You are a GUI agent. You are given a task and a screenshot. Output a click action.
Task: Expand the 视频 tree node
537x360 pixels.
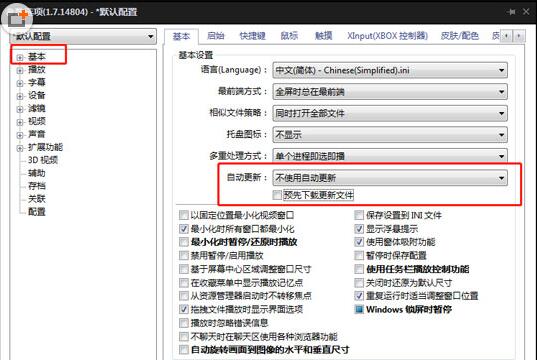click(20, 122)
